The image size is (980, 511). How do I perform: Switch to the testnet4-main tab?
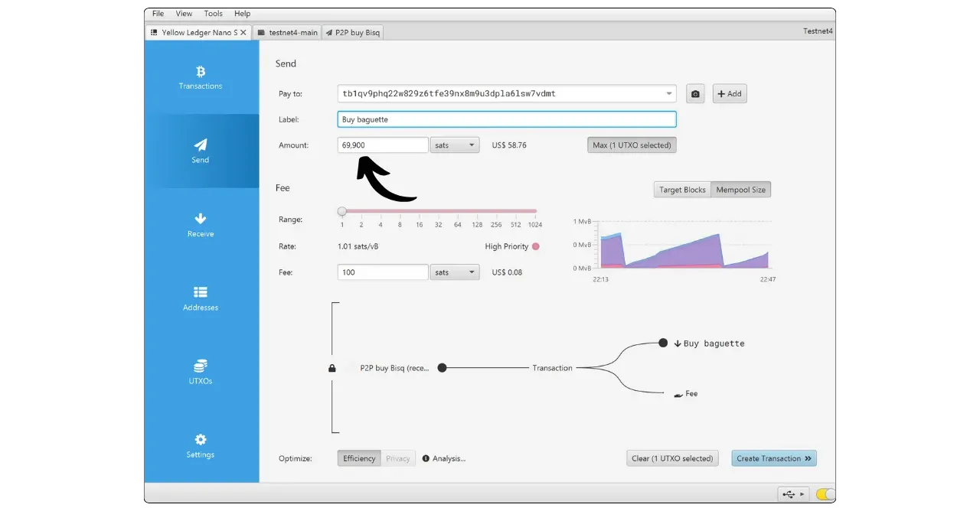pyautogui.click(x=287, y=33)
